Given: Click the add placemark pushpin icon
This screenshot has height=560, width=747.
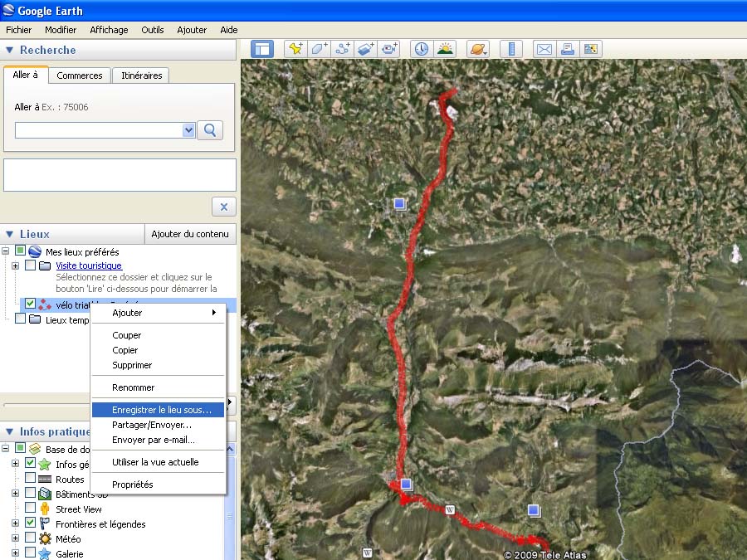Looking at the screenshot, I should coord(295,49).
